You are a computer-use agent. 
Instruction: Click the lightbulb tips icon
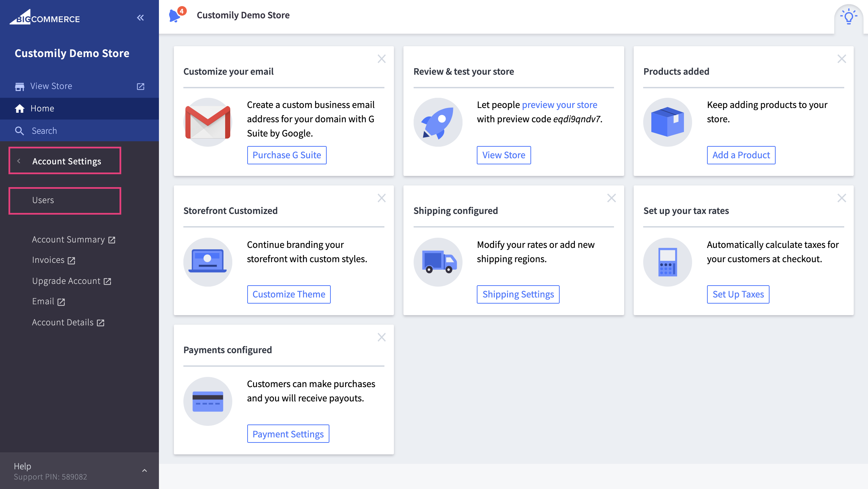(x=848, y=17)
